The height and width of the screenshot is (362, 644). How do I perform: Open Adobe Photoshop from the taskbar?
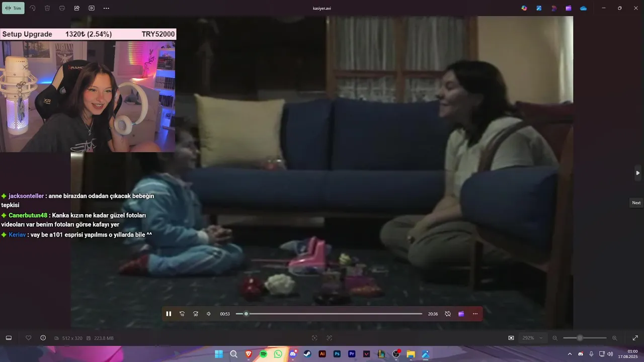click(337, 354)
